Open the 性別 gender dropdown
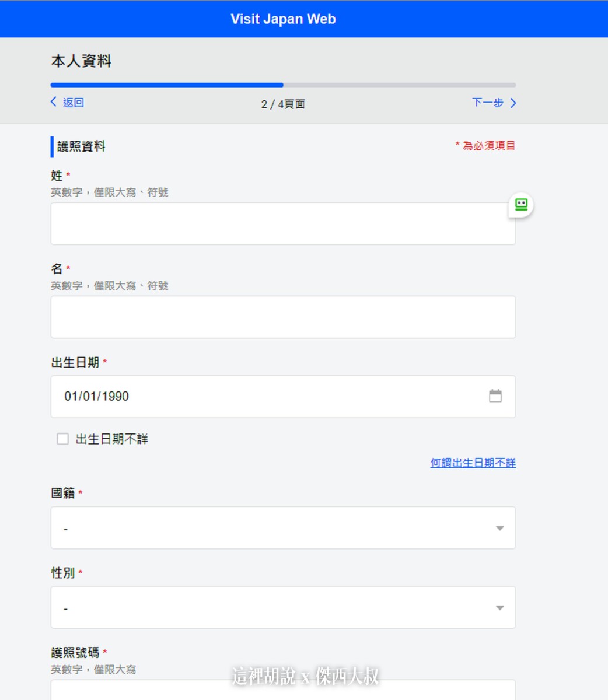Image resolution: width=608 pixels, height=700 pixels. tap(283, 607)
